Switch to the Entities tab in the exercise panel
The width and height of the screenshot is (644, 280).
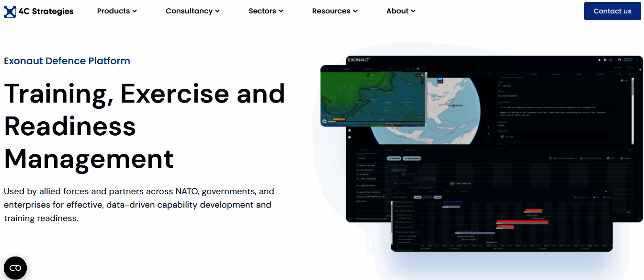tap(533, 74)
